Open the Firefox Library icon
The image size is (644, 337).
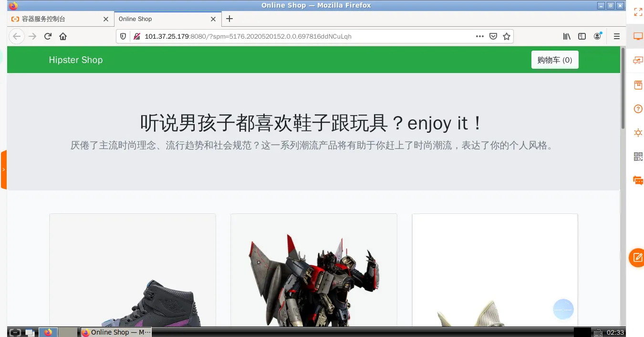(566, 36)
